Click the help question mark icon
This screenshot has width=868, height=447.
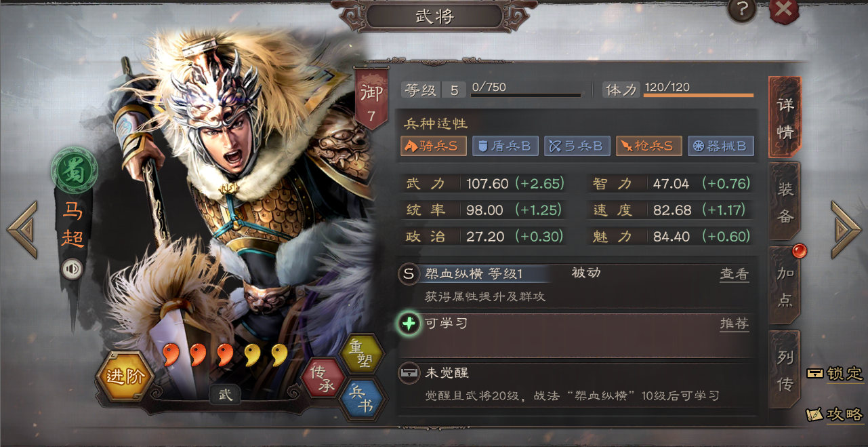tap(742, 9)
